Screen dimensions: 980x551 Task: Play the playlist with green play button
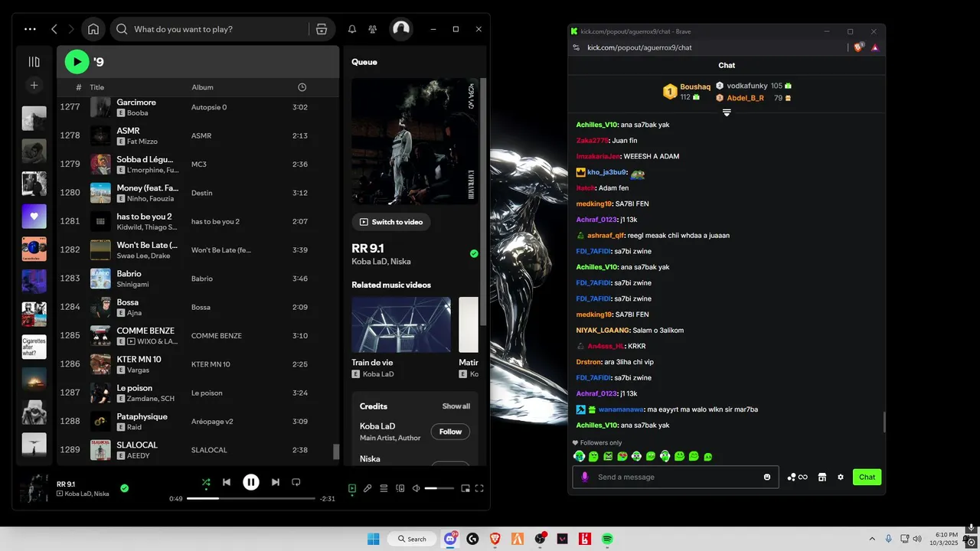(x=77, y=61)
